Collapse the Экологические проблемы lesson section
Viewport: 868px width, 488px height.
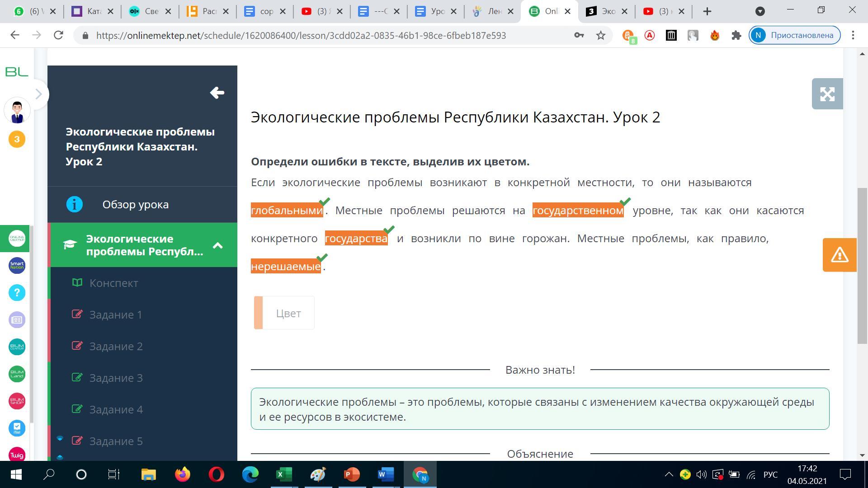(217, 245)
